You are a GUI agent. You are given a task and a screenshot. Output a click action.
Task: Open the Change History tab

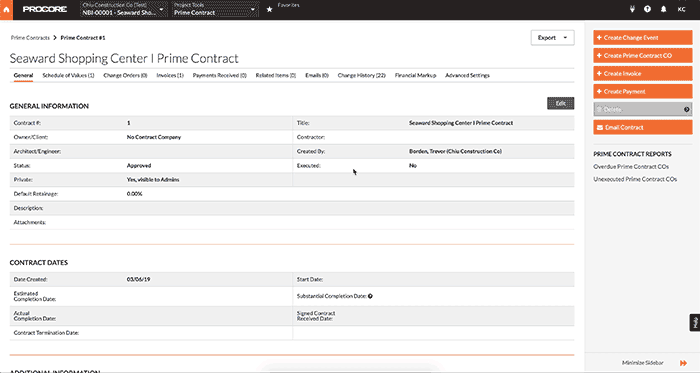pos(362,75)
